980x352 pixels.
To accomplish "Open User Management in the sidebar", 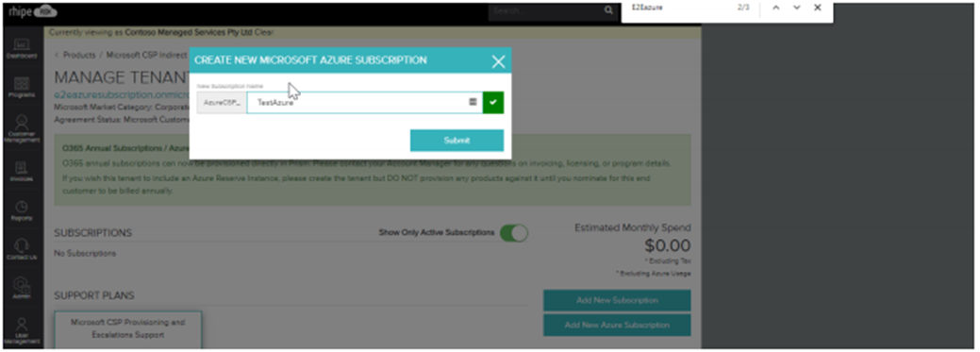I will pos(22,330).
